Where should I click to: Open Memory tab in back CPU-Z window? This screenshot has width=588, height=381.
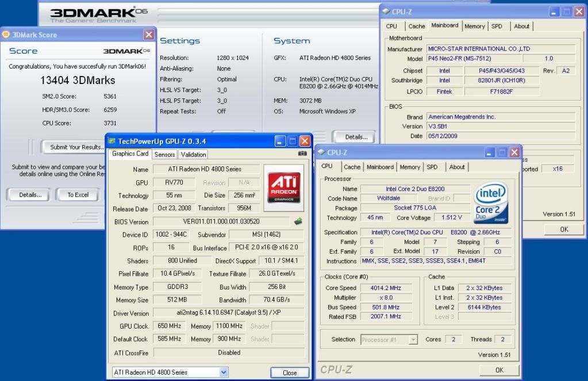474,26
